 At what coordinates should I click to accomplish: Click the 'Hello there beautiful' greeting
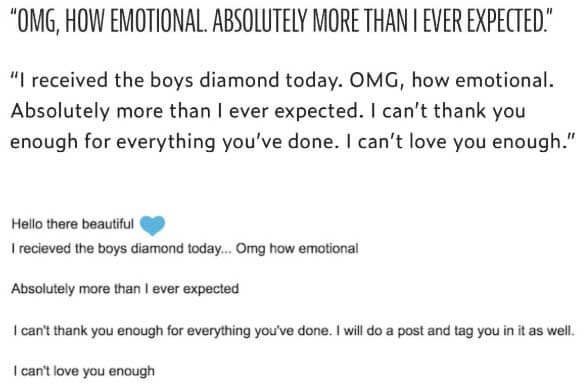tap(73, 224)
